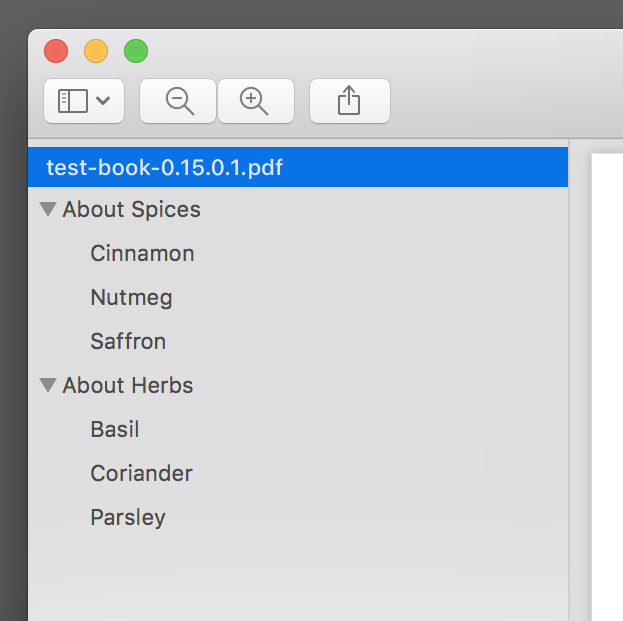Collapse the About Spices disclosure triangle
The image size is (623, 621).
point(48,209)
